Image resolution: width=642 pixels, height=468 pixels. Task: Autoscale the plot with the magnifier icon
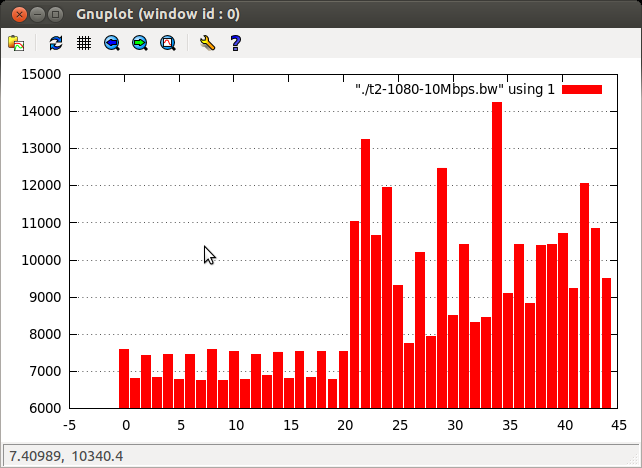point(168,43)
